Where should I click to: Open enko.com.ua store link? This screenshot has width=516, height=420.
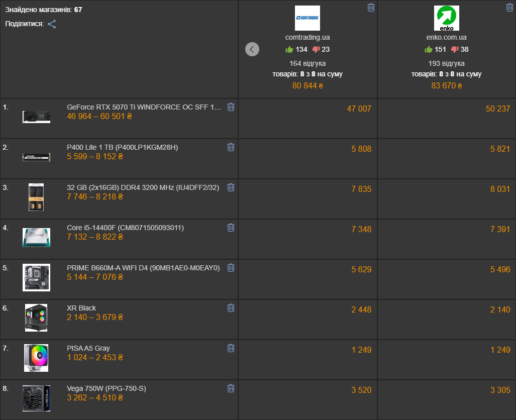(447, 37)
